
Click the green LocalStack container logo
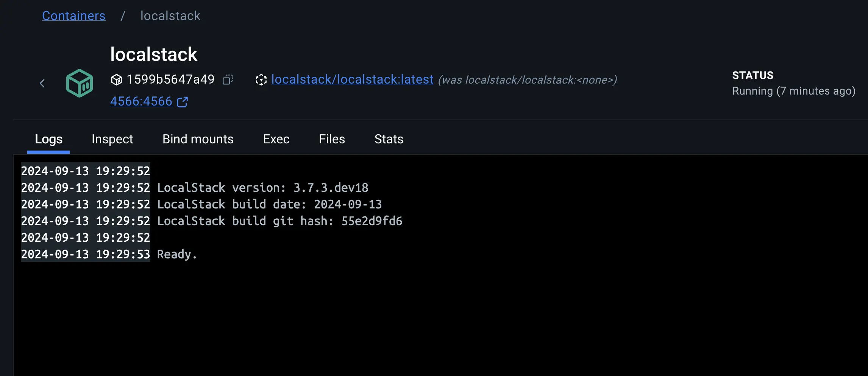click(79, 83)
